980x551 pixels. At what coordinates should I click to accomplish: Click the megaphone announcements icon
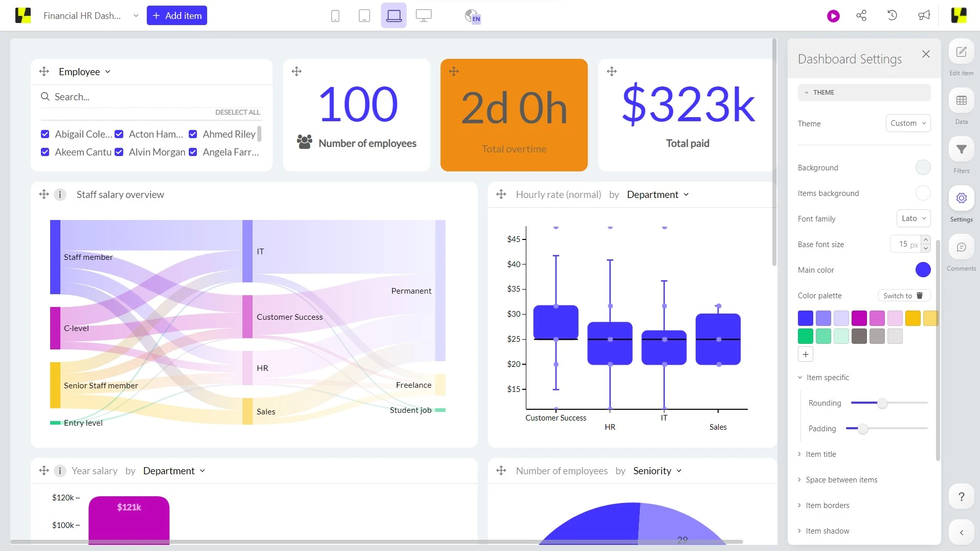924,15
